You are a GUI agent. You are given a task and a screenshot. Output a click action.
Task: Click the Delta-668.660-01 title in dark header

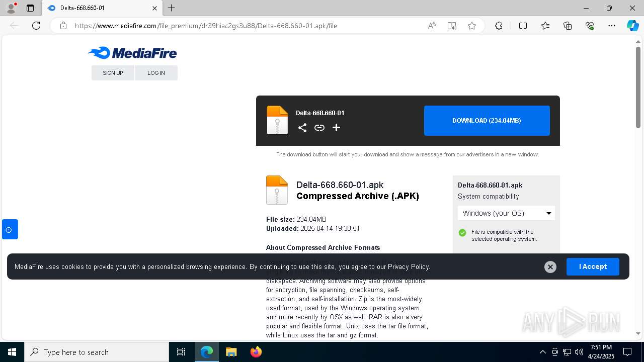[x=320, y=113]
